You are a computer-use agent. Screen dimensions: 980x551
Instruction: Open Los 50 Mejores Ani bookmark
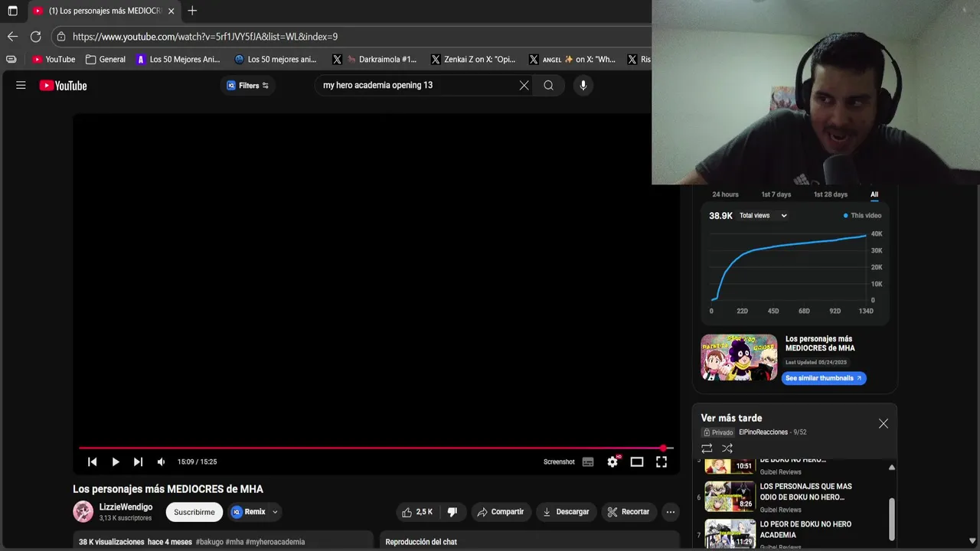click(178, 59)
